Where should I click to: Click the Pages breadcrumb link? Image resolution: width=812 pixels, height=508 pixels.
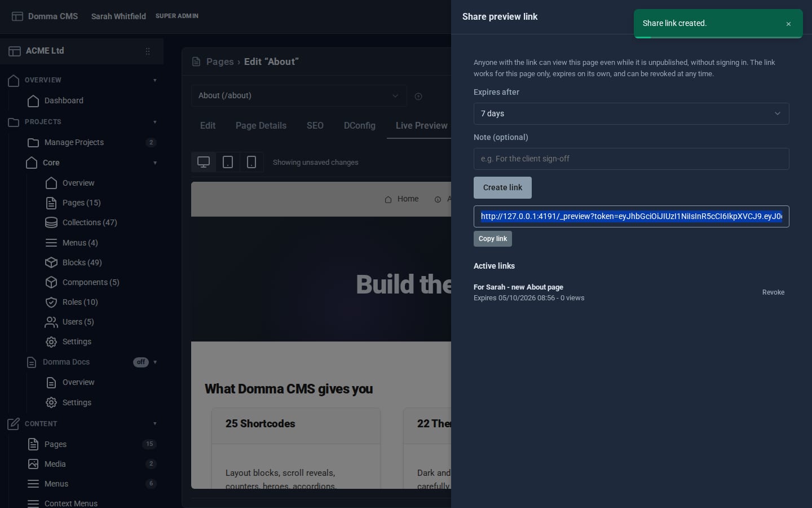(220, 62)
